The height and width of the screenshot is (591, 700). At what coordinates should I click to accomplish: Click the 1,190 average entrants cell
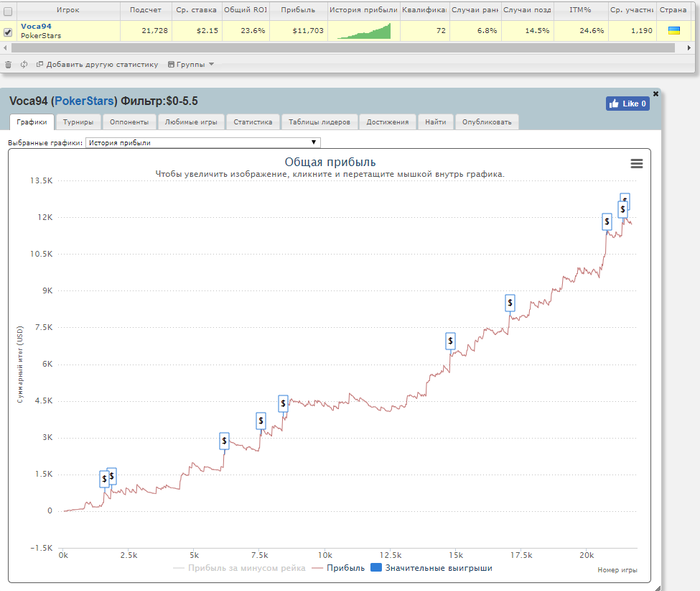(632, 31)
